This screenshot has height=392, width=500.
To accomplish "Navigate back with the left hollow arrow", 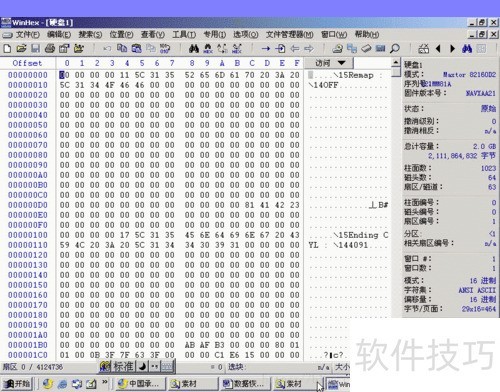I will (x=294, y=49).
